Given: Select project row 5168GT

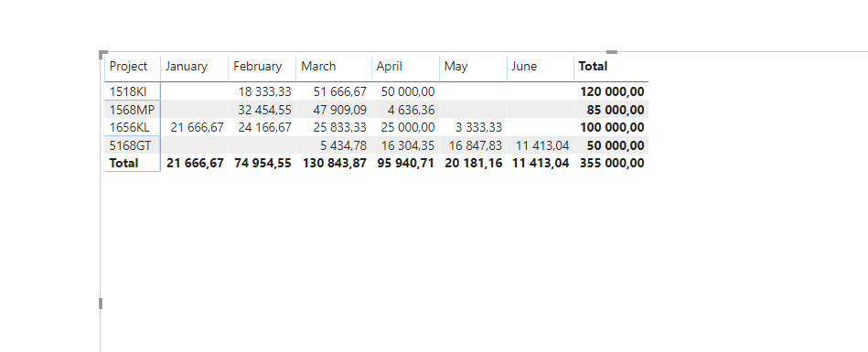Looking at the screenshot, I should (x=130, y=146).
